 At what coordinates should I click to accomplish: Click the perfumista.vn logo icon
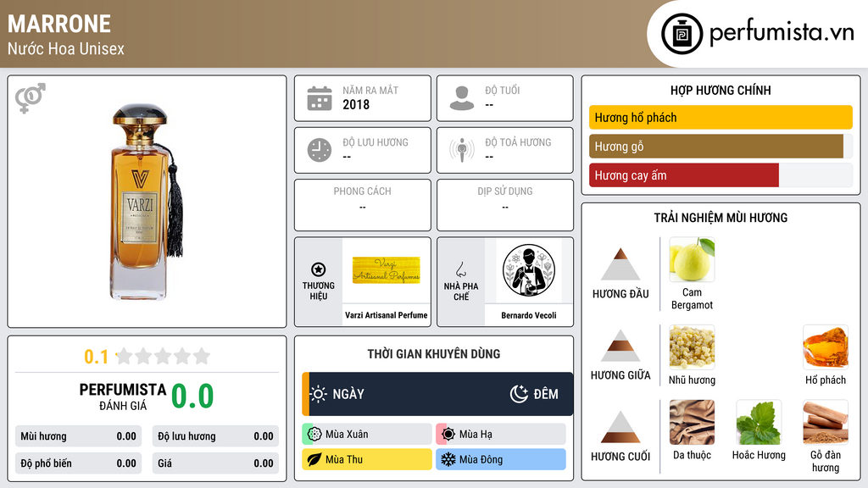coord(682,34)
